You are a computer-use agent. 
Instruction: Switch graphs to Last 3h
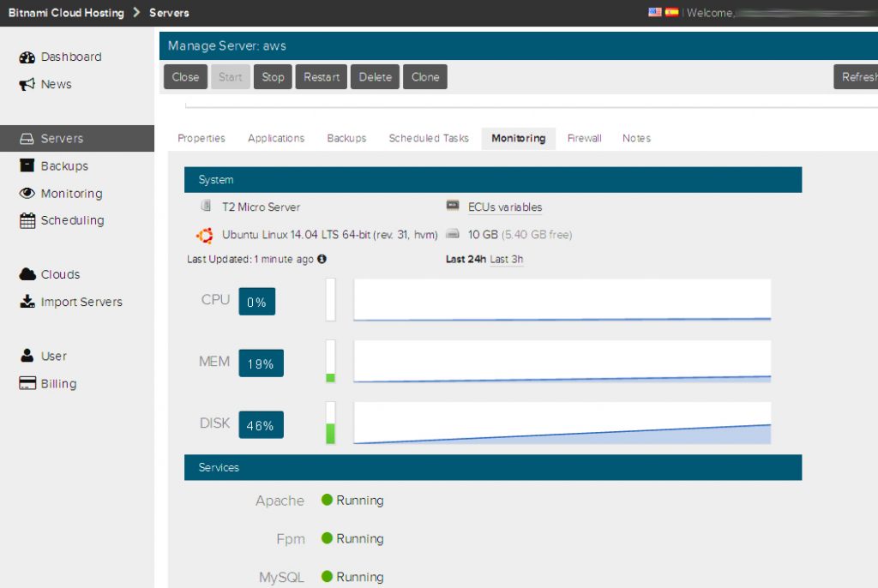(x=506, y=259)
